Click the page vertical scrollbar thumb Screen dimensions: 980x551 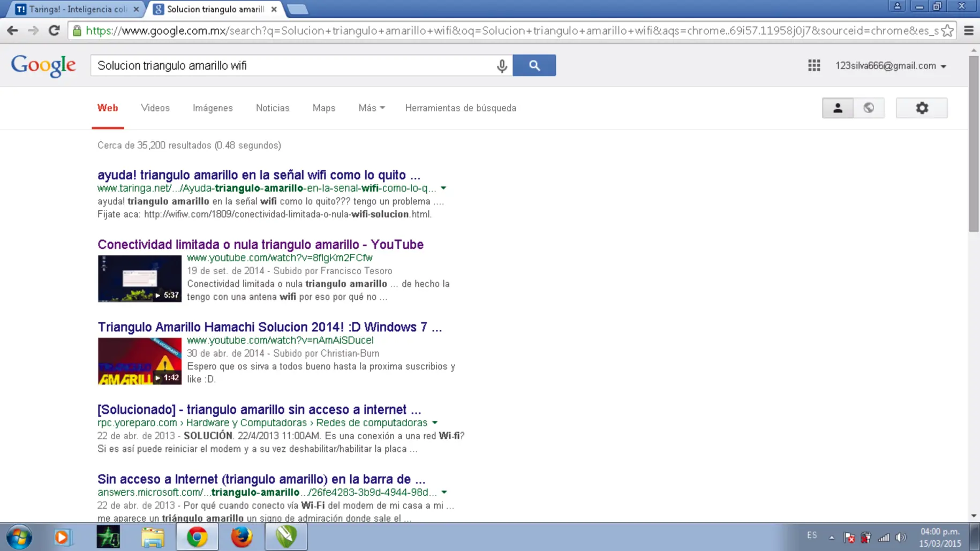click(974, 144)
